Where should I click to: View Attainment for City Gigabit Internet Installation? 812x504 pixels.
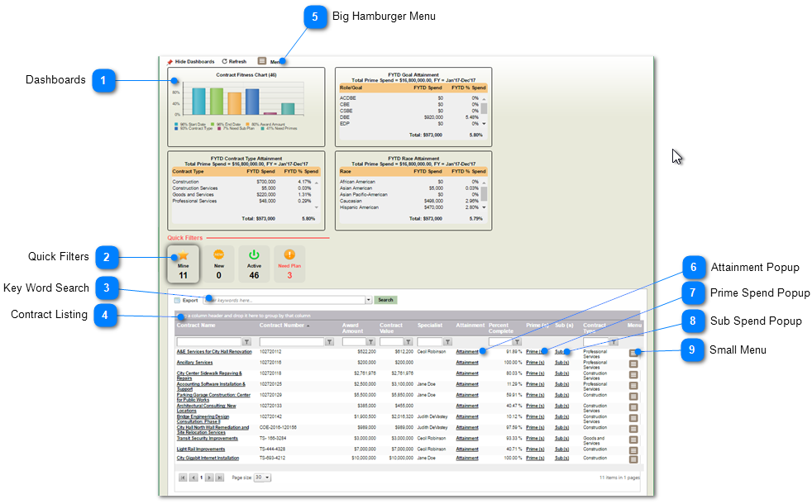[x=467, y=458]
